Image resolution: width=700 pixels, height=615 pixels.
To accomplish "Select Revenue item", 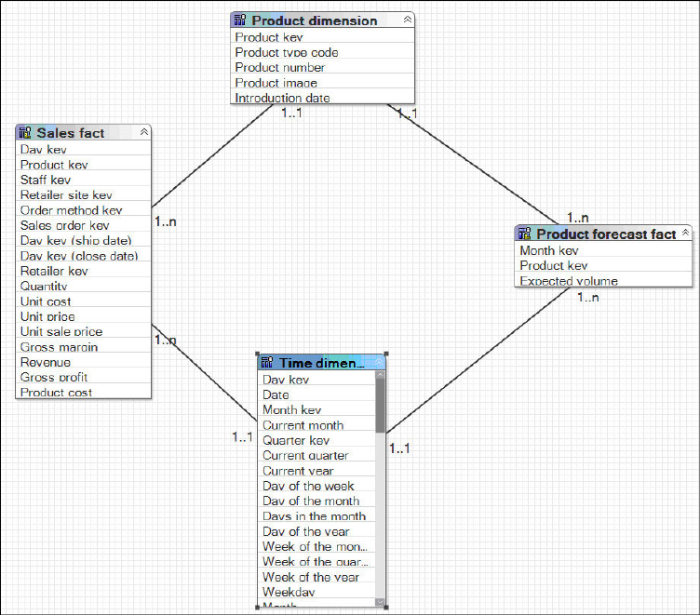I will 84,362.
